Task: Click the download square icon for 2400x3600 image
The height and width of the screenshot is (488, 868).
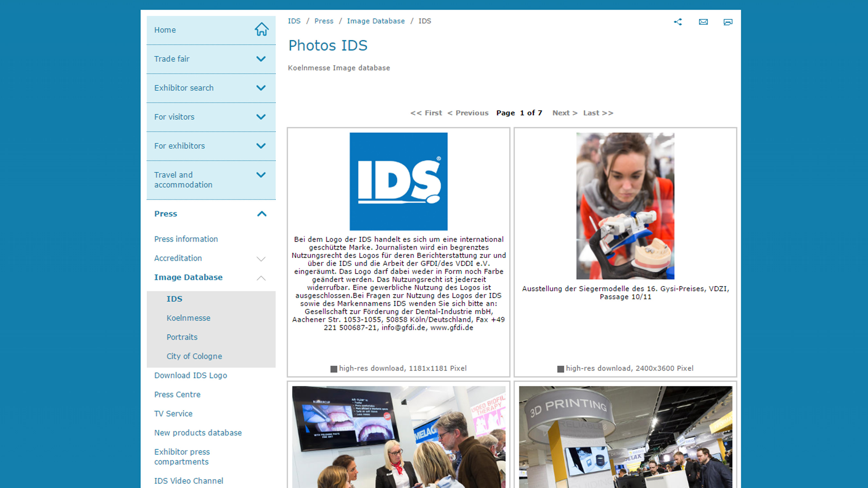Action: (561, 369)
